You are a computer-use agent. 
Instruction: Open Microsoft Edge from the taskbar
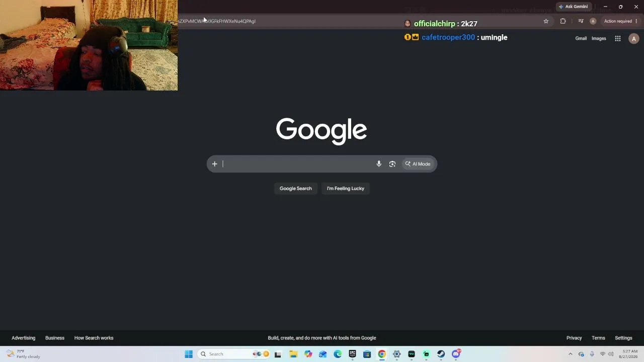[338, 354]
